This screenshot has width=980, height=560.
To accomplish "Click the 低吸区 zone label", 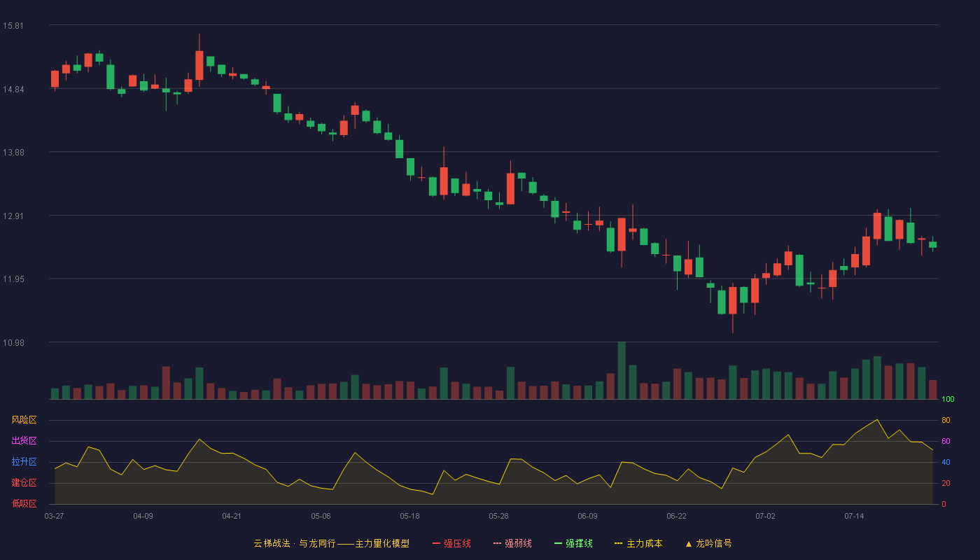I will (x=24, y=503).
